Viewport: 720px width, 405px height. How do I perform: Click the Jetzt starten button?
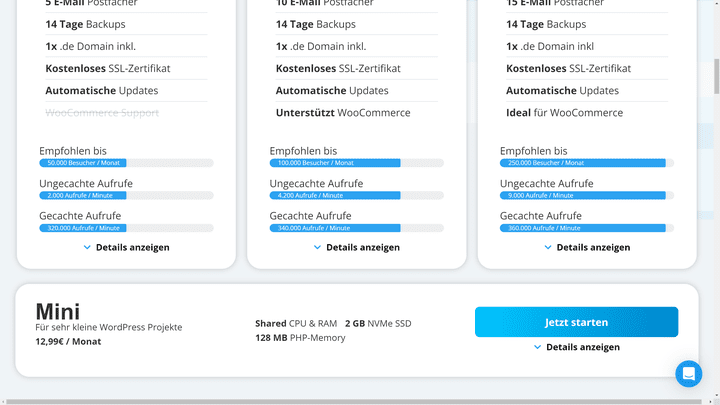click(x=576, y=322)
